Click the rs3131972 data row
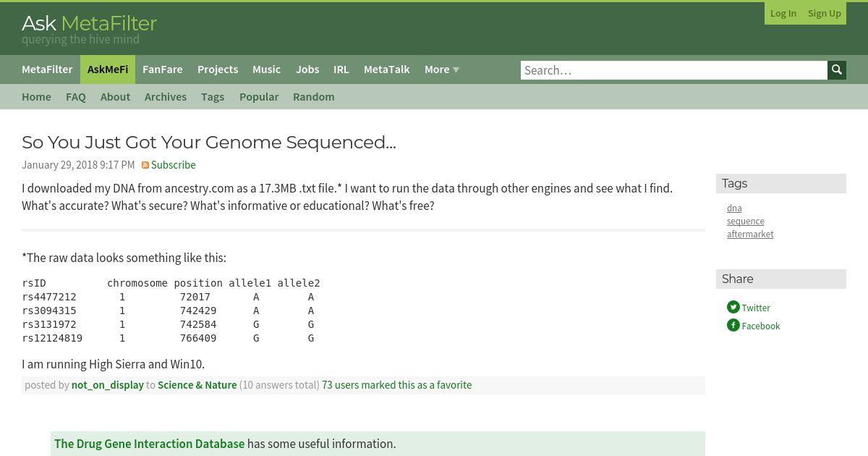The image size is (868, 456). 169,324
